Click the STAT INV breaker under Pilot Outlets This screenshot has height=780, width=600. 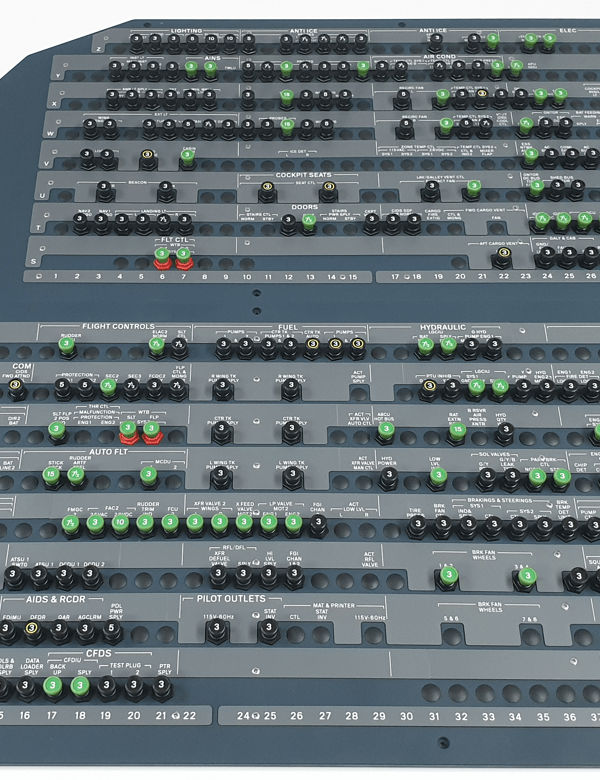269,630
